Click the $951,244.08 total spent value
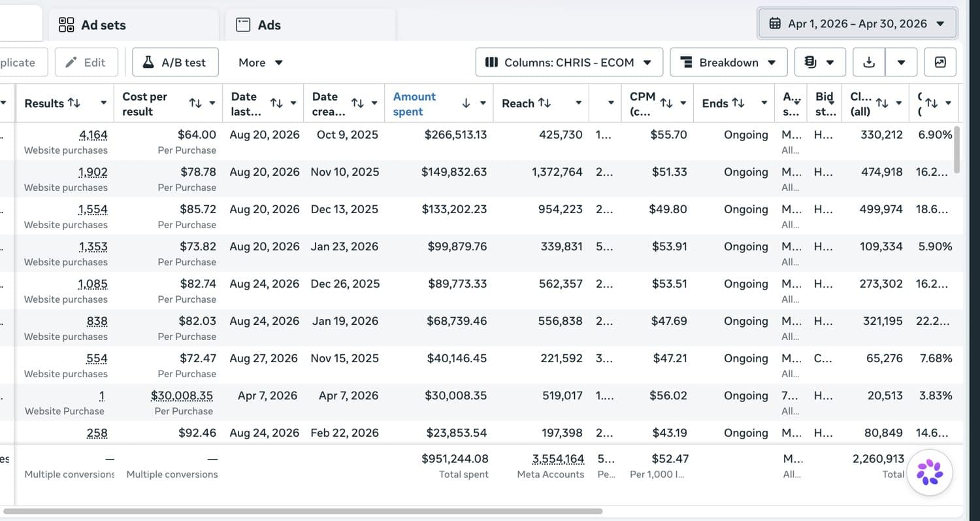Image resolution: width=980 pixels, height=521 pixels. click(x=455, y=458)
